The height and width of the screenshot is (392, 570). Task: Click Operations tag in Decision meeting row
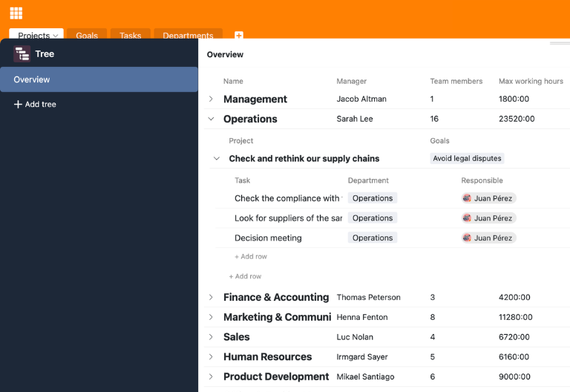373,238
